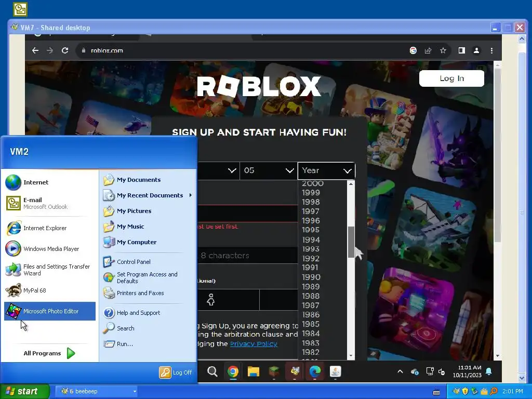532x399 pixels.
Task: Click the green start button
Action: pyautogui.click(x=24, y=391)
